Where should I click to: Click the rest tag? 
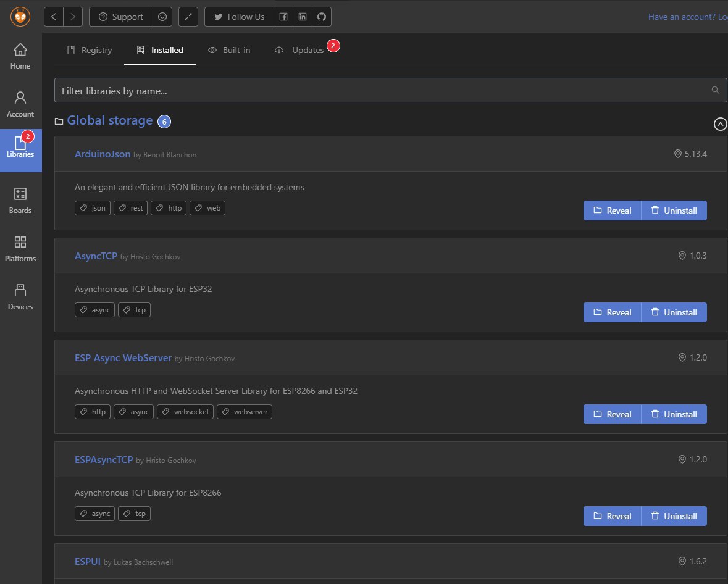[130, 208]
